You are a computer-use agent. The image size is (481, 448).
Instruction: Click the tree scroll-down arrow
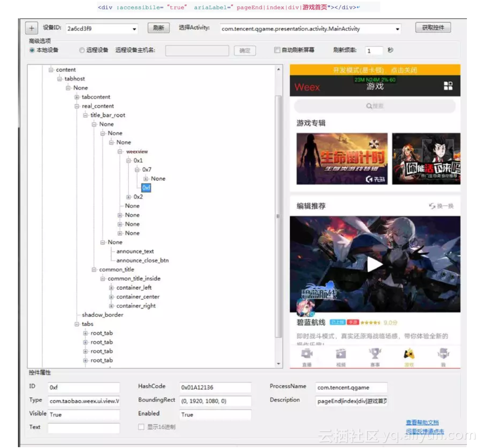point(278,364)
